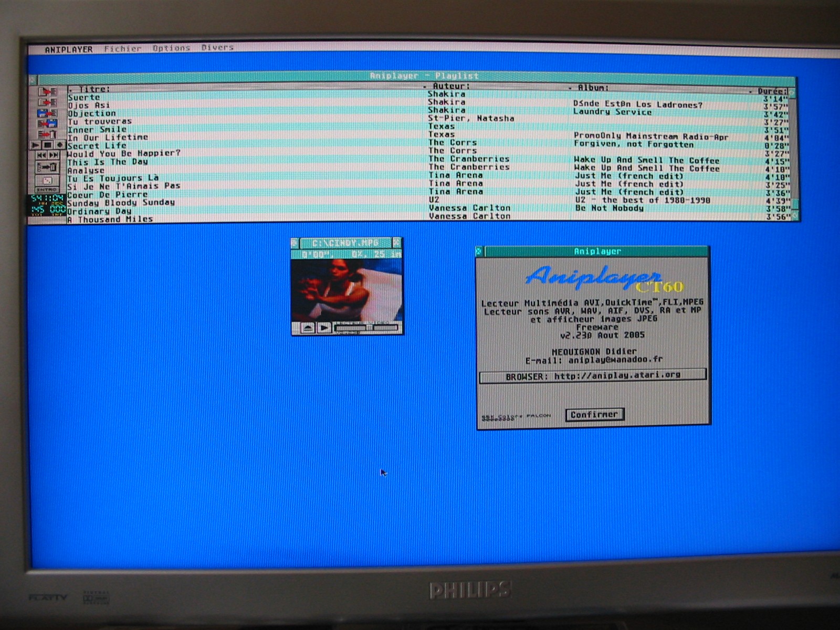This screenshot has width=840, height=630.
Task: Click the save playlist to floppy icon
Action: tap(47, 124)
